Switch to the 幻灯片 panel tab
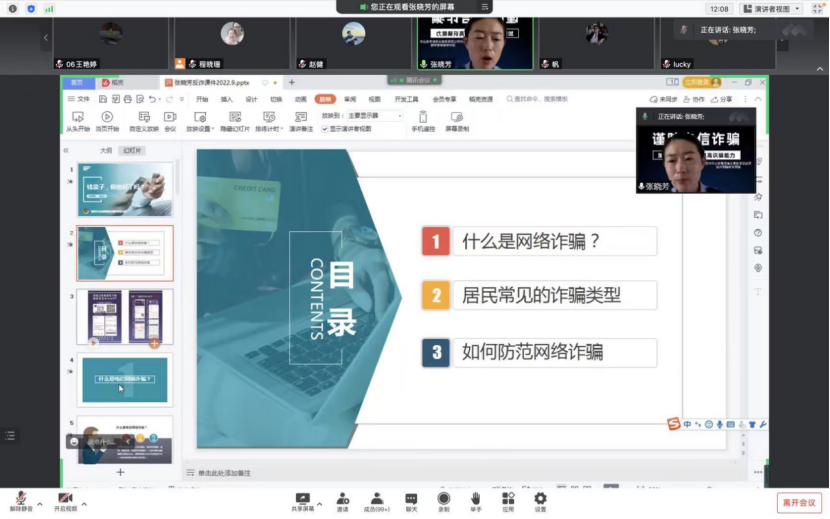Viewport: 830px width, 519px height. coord(131,151)
